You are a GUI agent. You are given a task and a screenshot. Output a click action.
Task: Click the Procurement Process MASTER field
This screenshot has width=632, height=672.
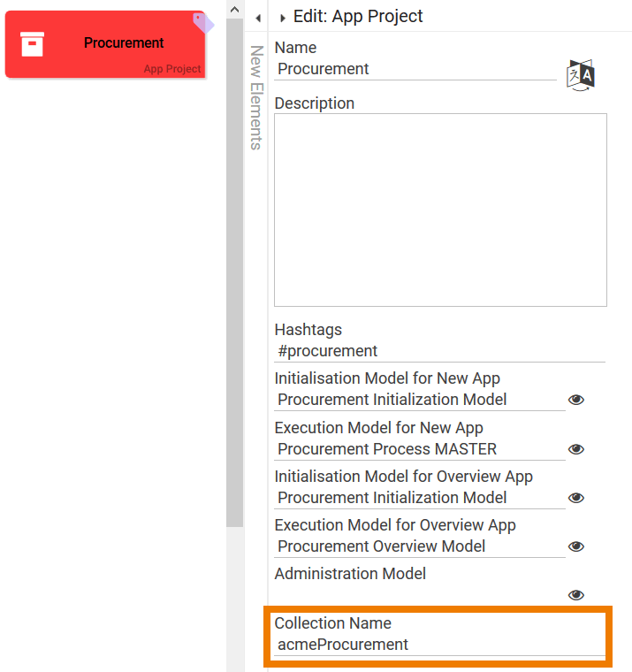point(419,449)
